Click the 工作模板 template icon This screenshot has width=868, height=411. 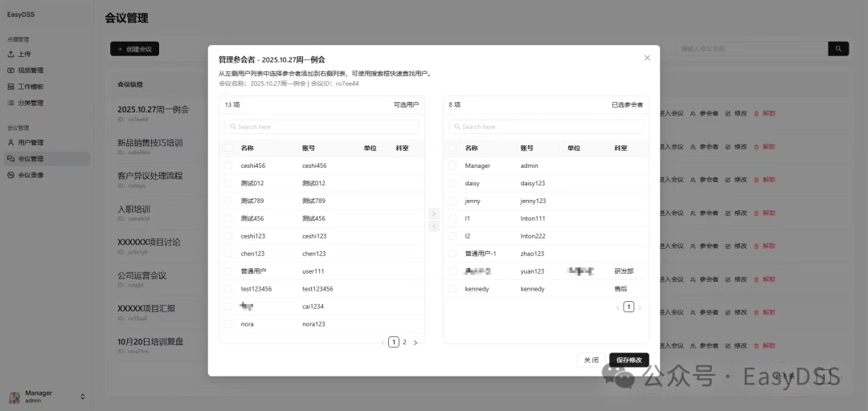(x=11, y=86)
